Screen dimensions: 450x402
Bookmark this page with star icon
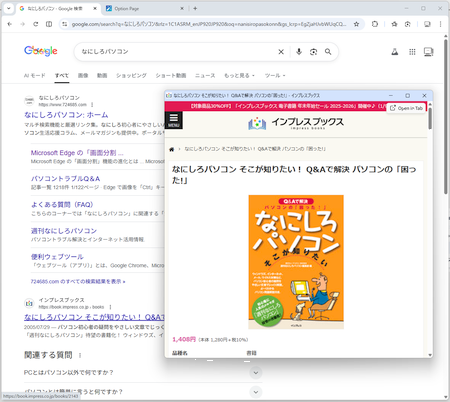tap(356, 24)
